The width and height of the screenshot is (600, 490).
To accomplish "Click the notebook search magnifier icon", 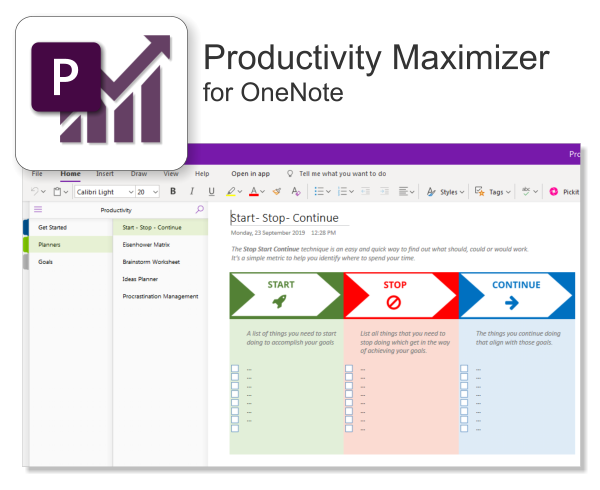I will click(200, 209).
